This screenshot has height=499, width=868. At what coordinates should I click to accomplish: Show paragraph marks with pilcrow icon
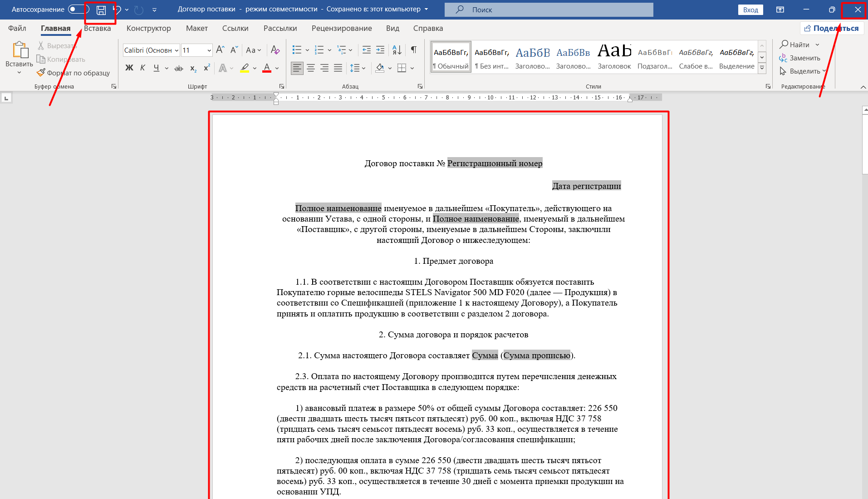413,49
